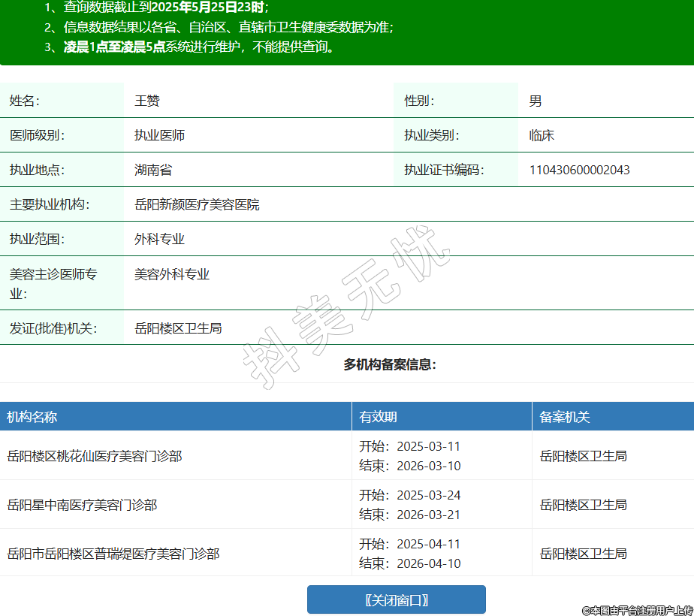The height and width of the screenshot is (616, 694).
Task: Click the 发证(批准)机关 field label
Action: [53, 328]
